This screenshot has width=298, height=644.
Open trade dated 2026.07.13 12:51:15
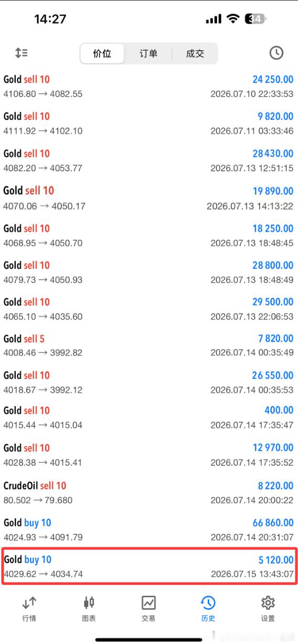click(x=149, y=161)
